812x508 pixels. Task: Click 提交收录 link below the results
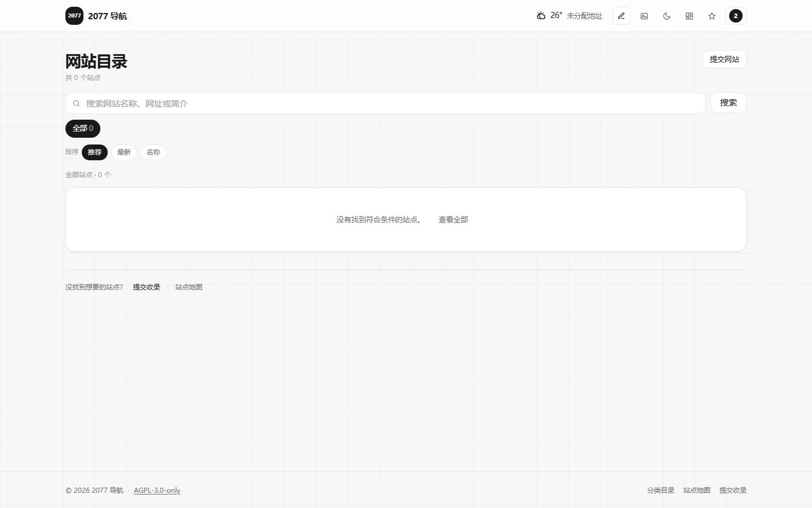147,287
